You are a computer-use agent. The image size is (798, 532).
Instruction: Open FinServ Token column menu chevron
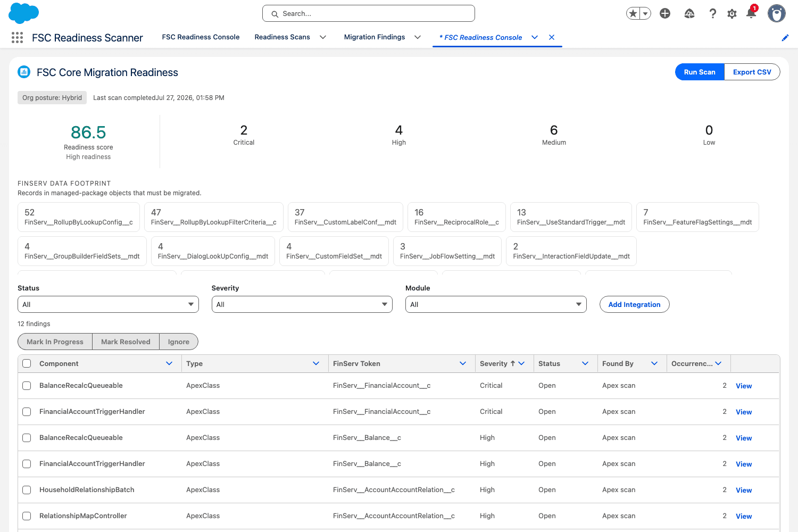(x=463, y=363)
